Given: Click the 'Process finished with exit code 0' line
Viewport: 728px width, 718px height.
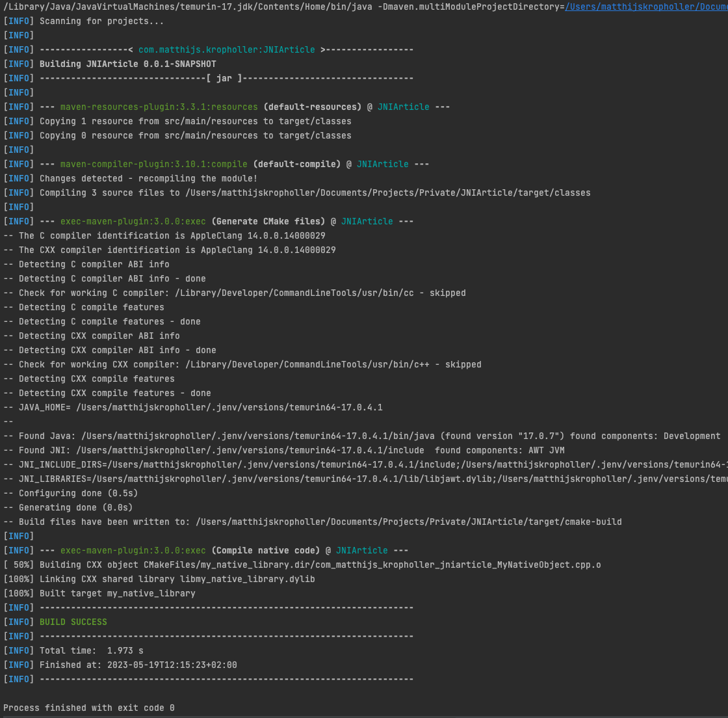Looking at the screenshot, I should click(x=89, y=708).
